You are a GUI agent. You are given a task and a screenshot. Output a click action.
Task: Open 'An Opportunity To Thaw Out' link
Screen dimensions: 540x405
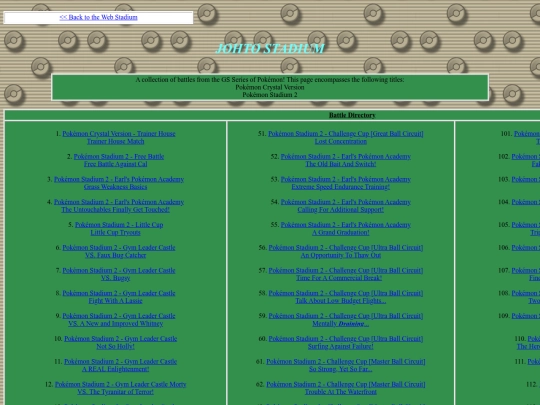point(341,255)
